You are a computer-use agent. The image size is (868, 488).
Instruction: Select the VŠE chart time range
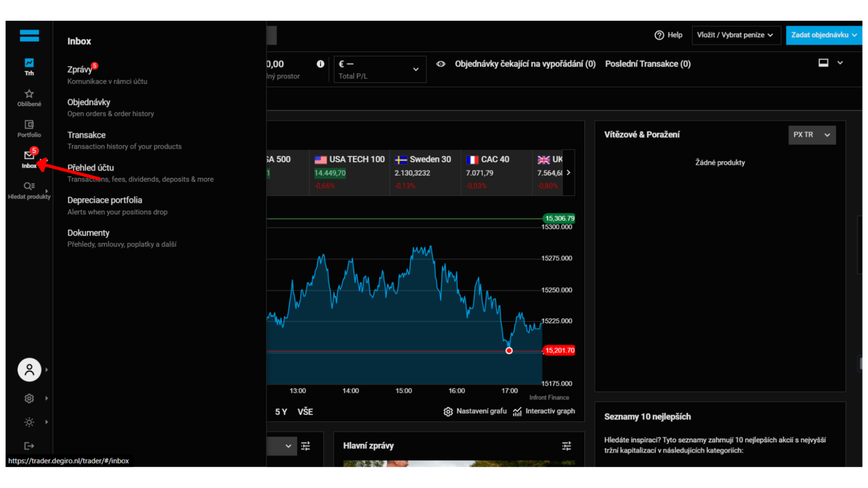tap(305, 412)
